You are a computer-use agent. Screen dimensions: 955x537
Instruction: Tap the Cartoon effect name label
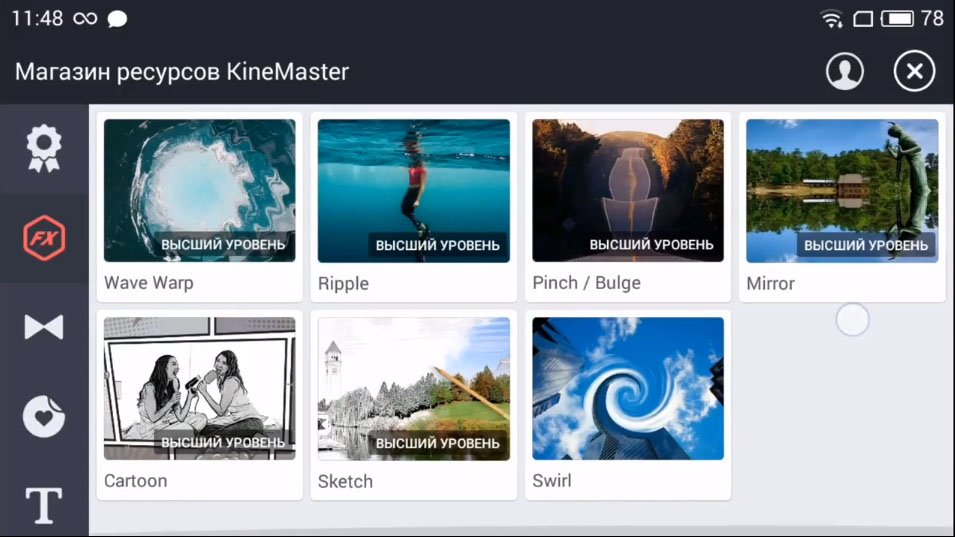tap(135, 481)
